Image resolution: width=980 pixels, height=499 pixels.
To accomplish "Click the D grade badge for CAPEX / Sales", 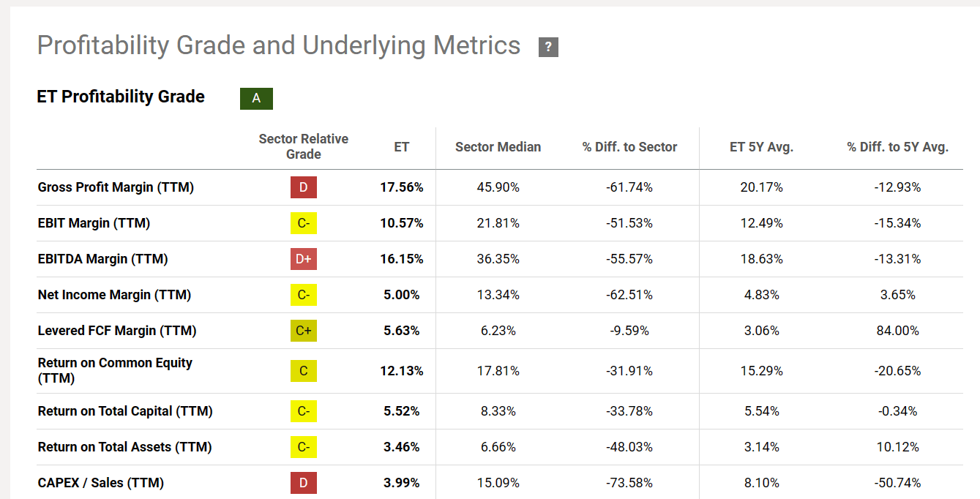I will [x=304, y=483].
